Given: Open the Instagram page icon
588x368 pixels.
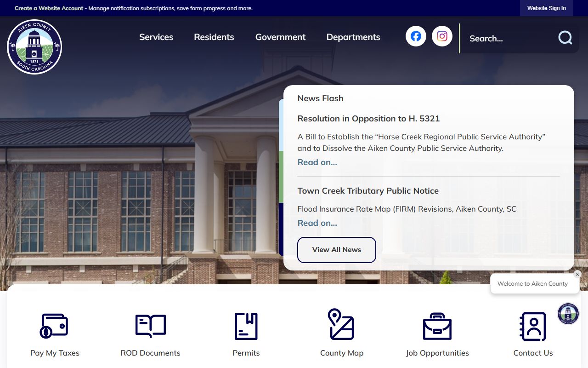Looking at the screenshot, I should click(442, 36).
